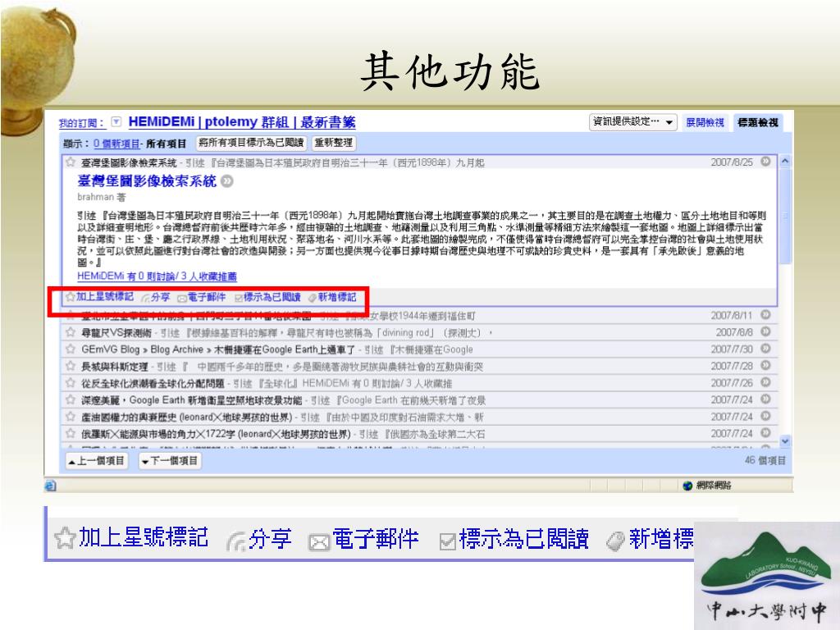
Task: Go to 下一個項目
Action: coord(169,461)
